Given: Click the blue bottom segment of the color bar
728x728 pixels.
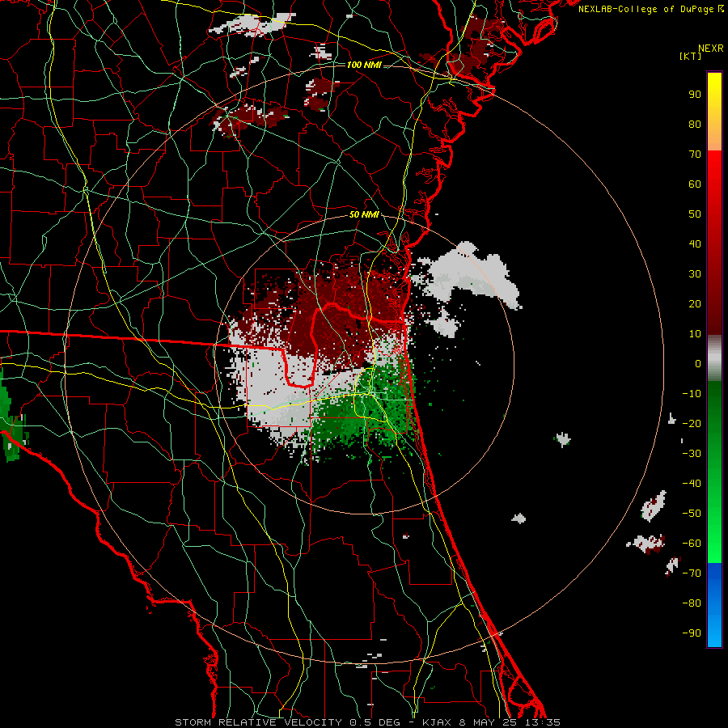Looking at the screenshot, I should click(714, 605).
